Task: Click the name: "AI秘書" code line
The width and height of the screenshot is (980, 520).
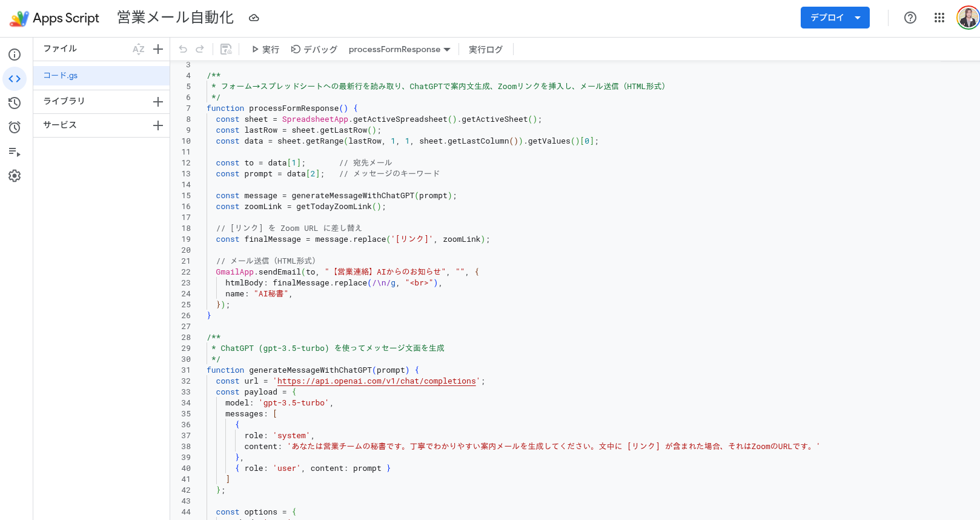Action: (x=259, y=294)
